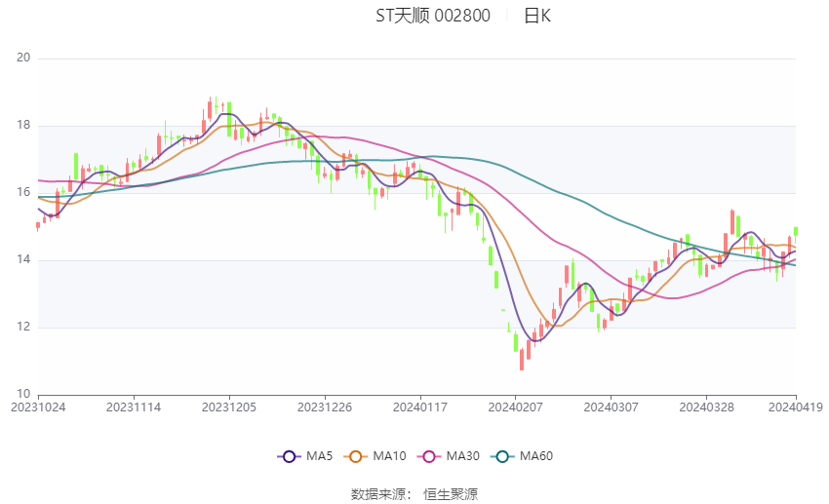Select the 20240419 end date label

795,407
